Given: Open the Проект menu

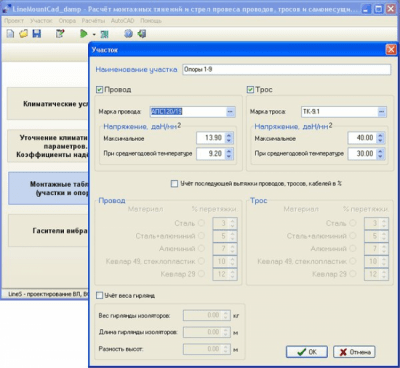Looking at the screenshot, I should [14, 21].
